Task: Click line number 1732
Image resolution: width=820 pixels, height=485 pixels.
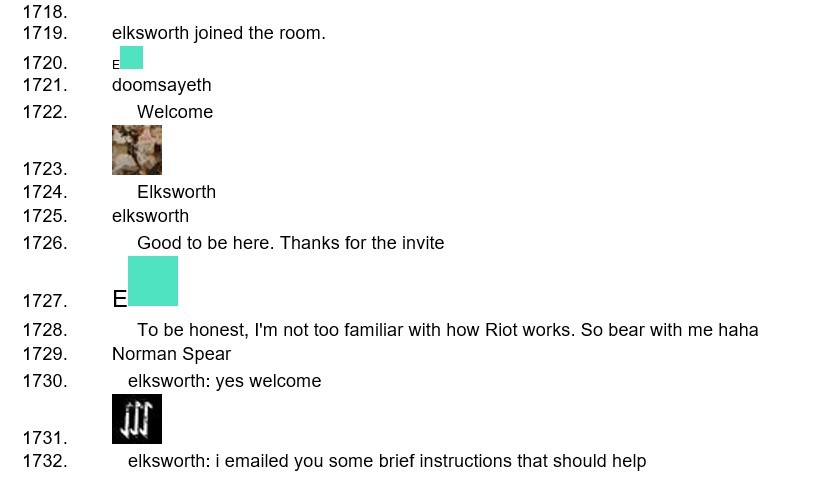Action: [x=45, y=461]
